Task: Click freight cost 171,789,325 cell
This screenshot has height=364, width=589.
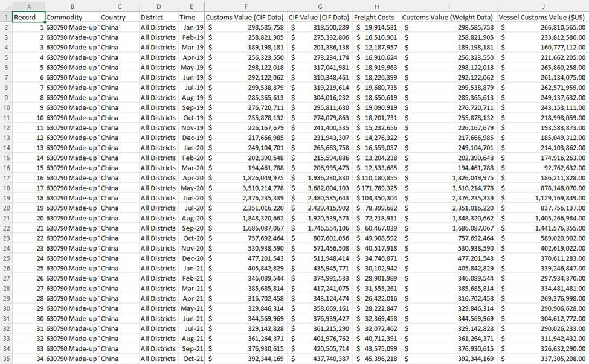Action: [x=376, y=188]
